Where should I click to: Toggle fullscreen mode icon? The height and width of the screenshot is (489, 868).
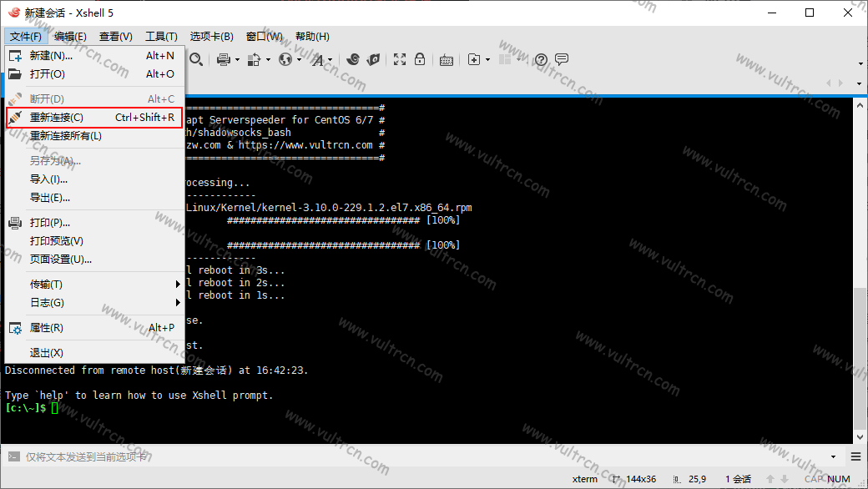[x=400, y=59]
